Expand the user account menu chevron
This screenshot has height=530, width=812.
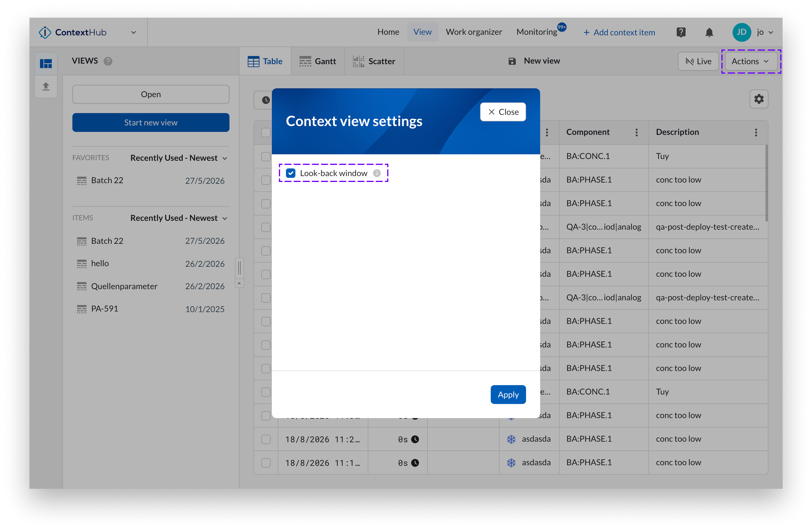pyautogui.click(x=771, y=32)
